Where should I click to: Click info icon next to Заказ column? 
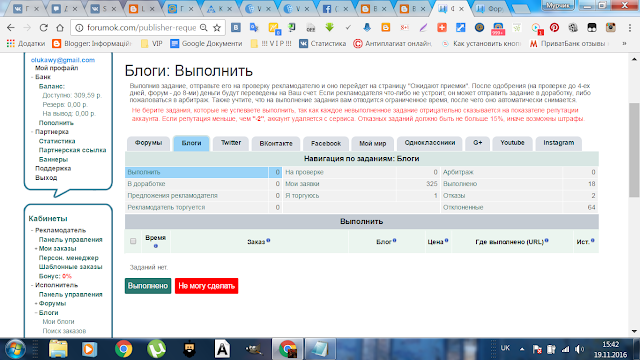click(x=268, y=240)
